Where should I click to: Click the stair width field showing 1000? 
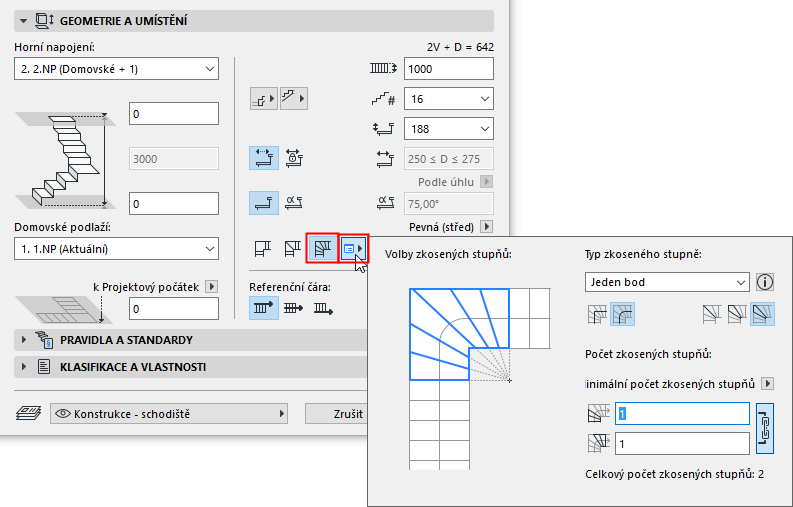tap(448, 68)
